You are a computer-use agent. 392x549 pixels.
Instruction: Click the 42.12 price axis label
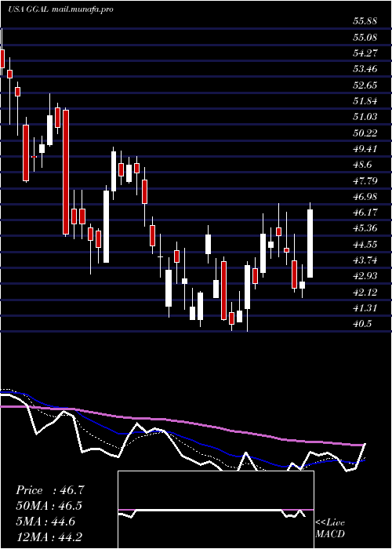coord(365,293)
